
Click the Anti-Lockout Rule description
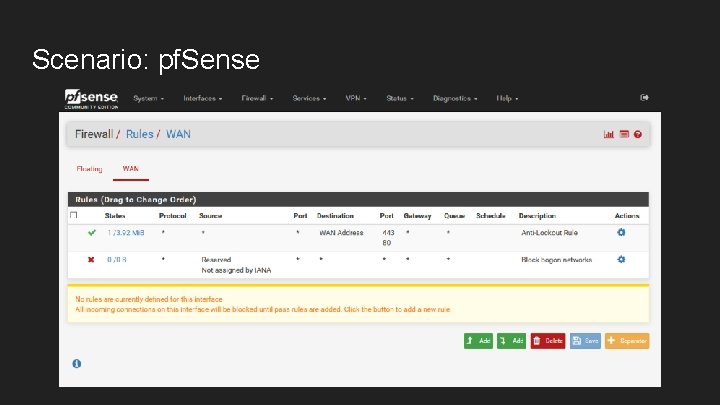click(x=549, y=233)
